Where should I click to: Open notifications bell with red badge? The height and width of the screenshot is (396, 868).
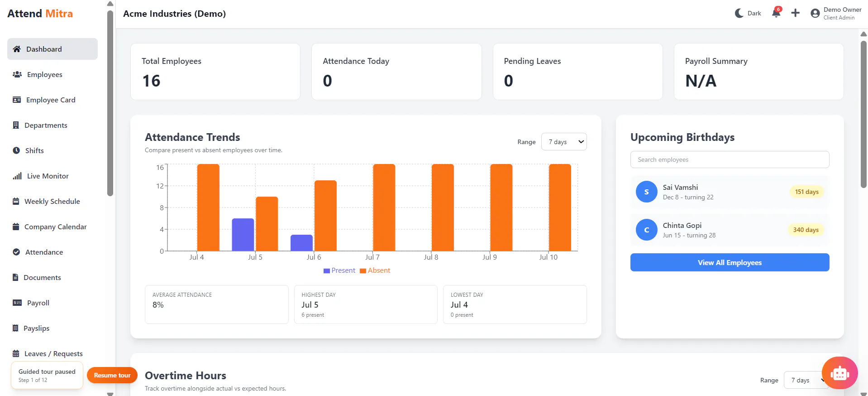pyautogui.click(x=777, y=13)
